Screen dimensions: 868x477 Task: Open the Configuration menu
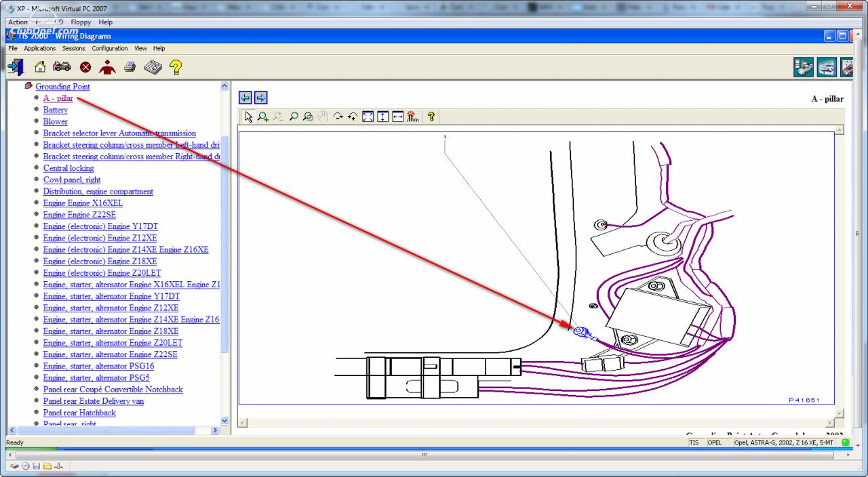(110, 49)
